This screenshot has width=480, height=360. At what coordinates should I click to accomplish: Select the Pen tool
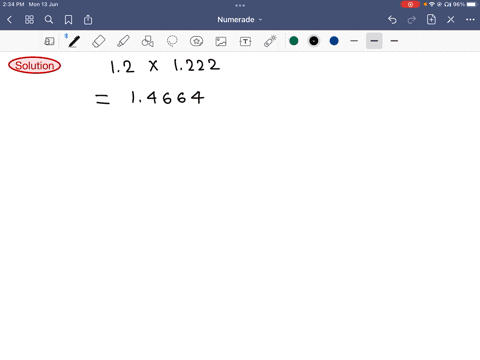click(74, 41)
